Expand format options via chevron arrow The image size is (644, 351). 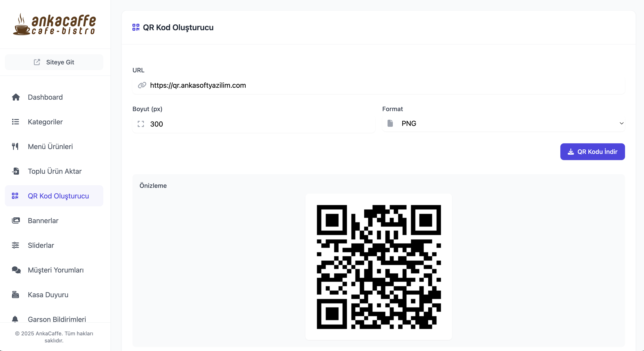tap(621, 123)
